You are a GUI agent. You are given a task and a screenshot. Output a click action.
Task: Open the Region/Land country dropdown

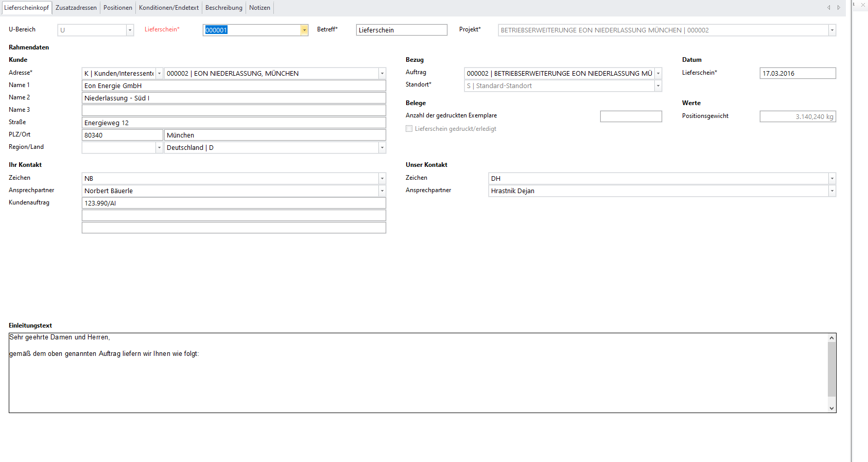[382, 148]
